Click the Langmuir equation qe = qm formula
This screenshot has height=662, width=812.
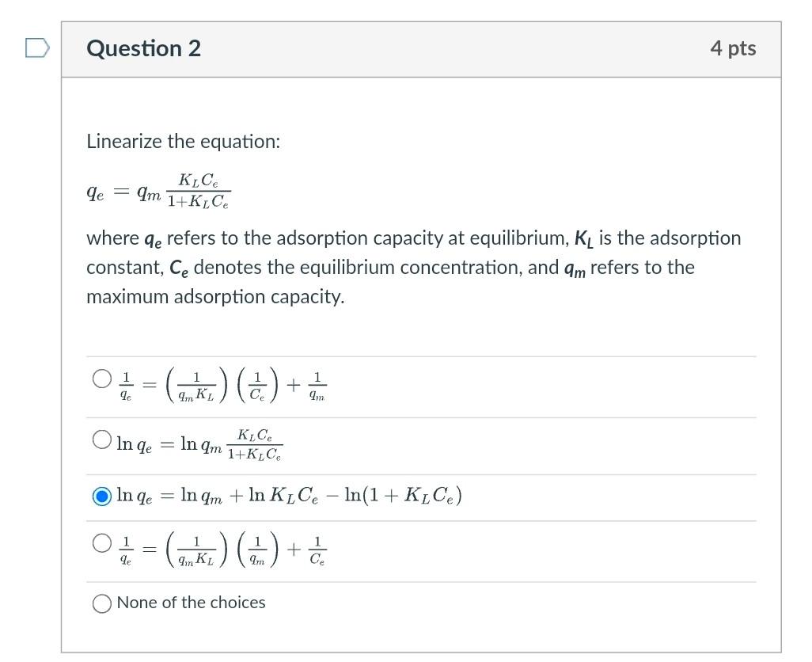click(x=158, y=191)
